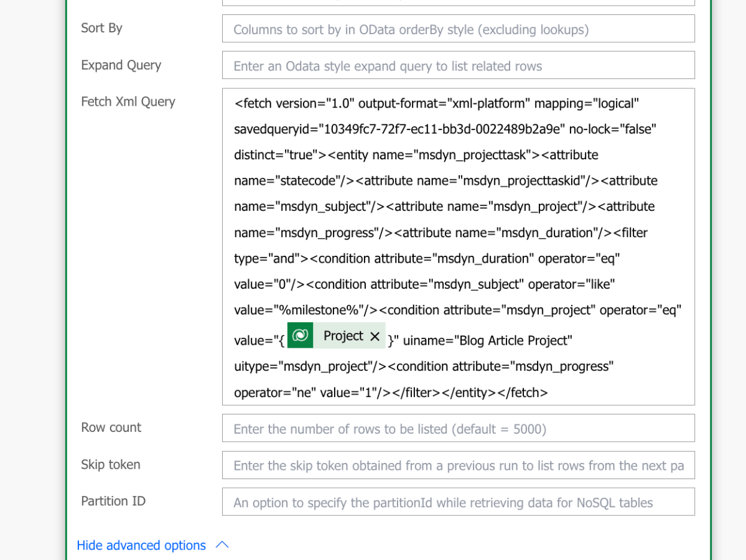Remove the Project dynamic content token

coord(375,336)
